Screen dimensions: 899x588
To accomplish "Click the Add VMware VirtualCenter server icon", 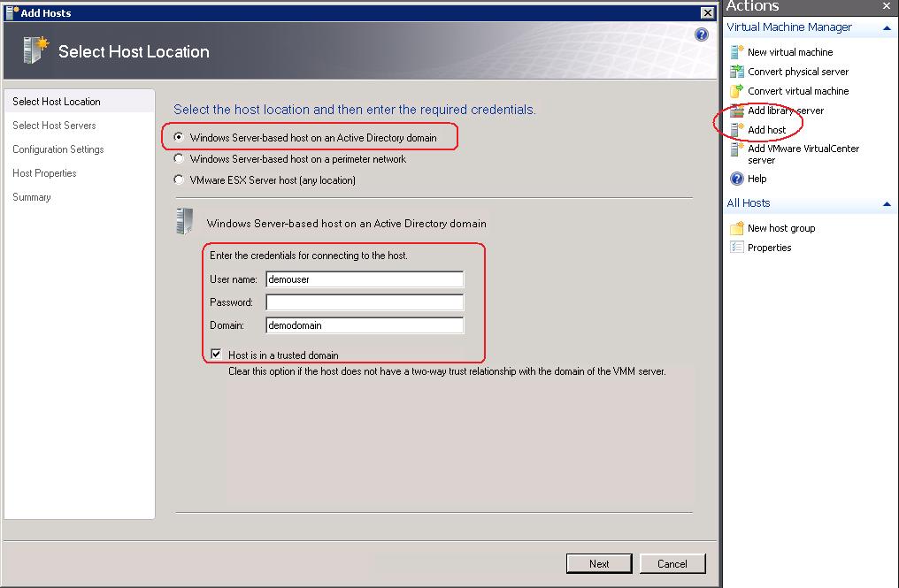I will point(737,149).
